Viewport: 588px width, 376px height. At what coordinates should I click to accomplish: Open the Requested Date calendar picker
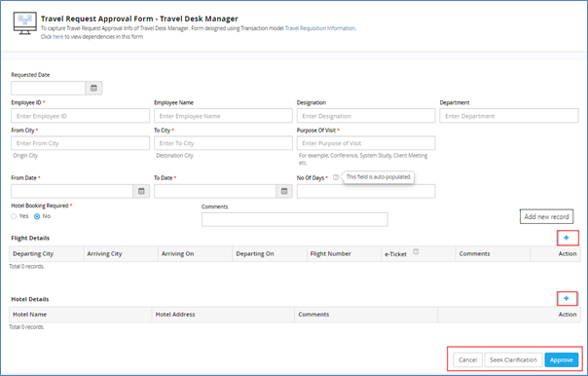(93, 89)
